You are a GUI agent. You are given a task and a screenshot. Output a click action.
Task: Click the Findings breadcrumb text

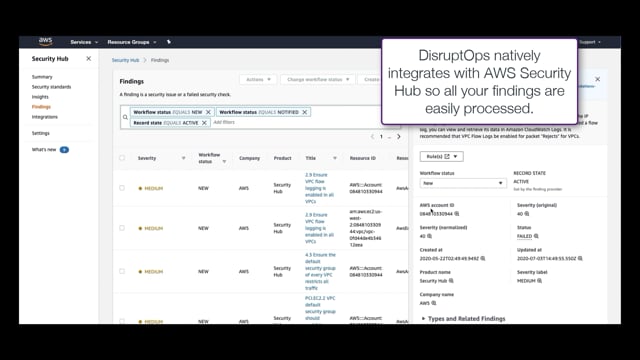160,60
